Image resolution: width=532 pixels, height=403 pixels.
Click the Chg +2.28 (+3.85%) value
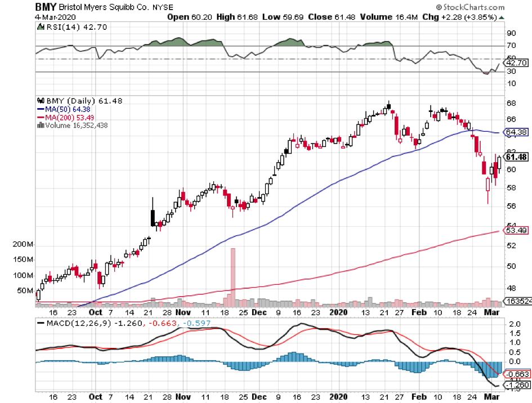click(460, 17)
